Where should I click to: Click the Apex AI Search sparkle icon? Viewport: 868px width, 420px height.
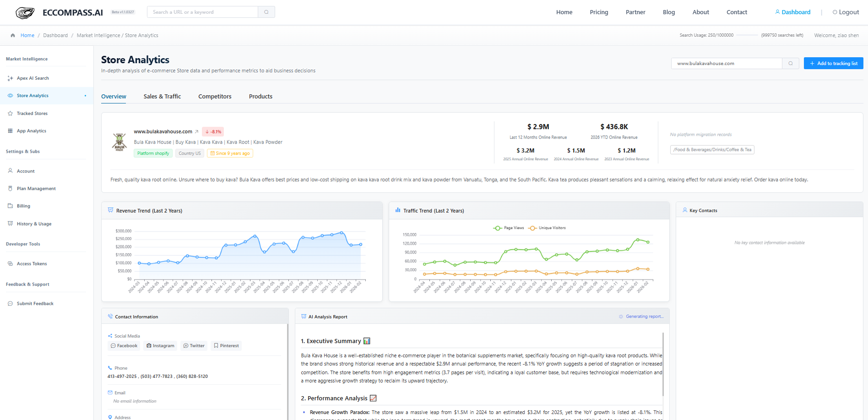pyautogui.click(x=10, y=78)
